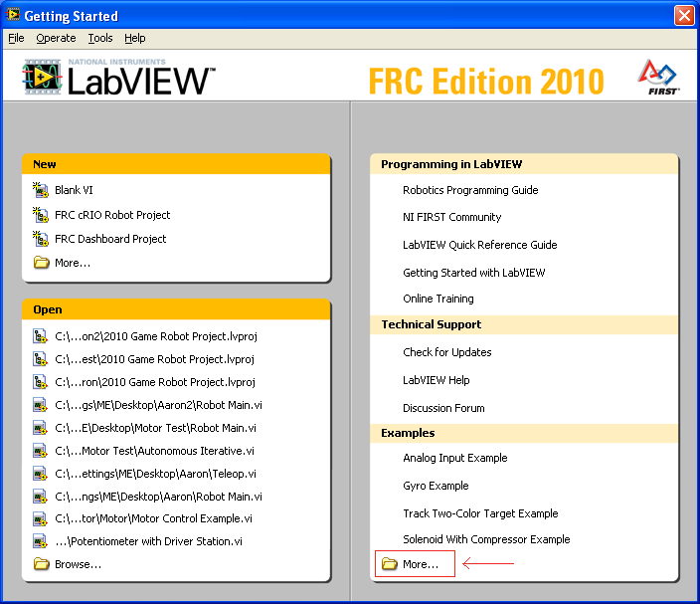Create a new FRC cRIO Robot Project
700x604 pixels.
click(112, 215)
